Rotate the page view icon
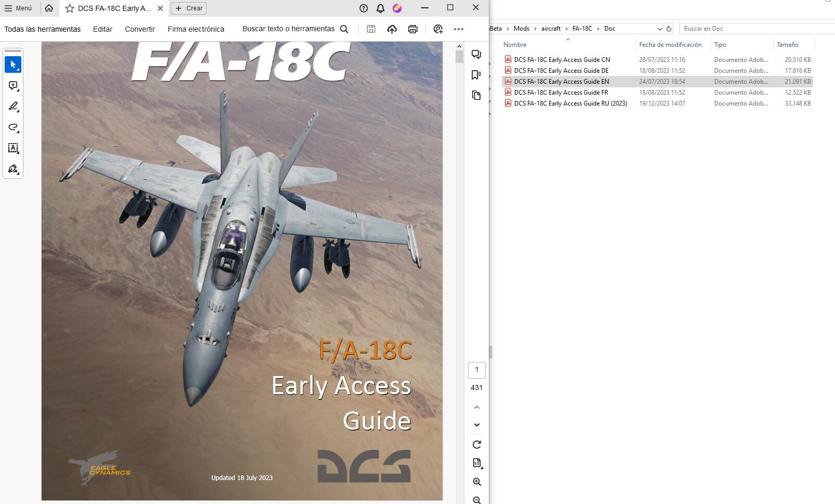Image resolution: width=835 pixels, height=504 pixels. (477, 445)
